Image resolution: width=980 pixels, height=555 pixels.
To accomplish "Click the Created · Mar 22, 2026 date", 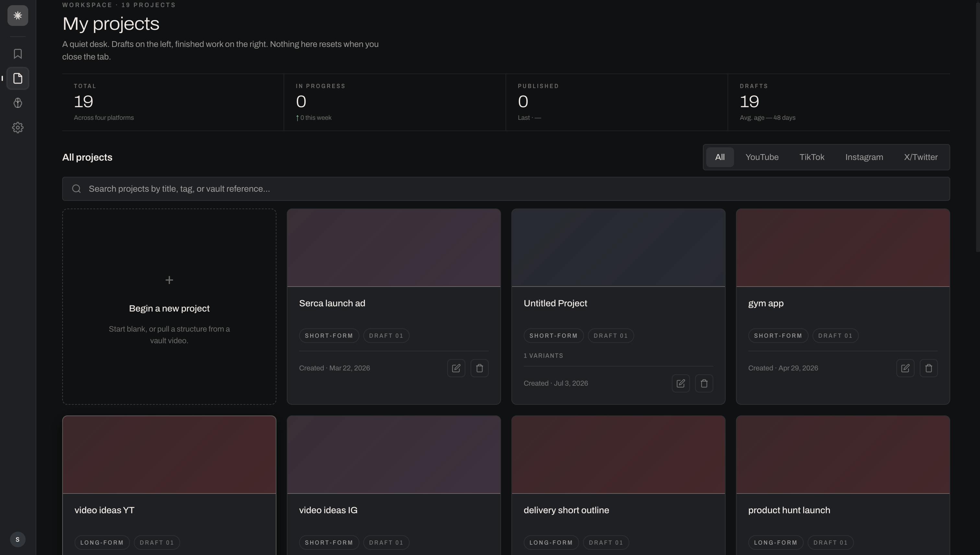I will [334, 368].
